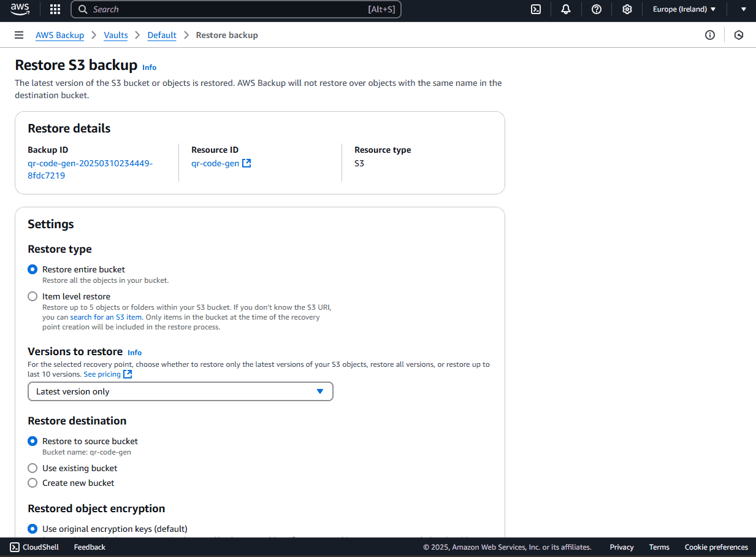Screen dimensions: 756x557
Task: Go to Vaults breadcrumb
Action: [116, 35]
